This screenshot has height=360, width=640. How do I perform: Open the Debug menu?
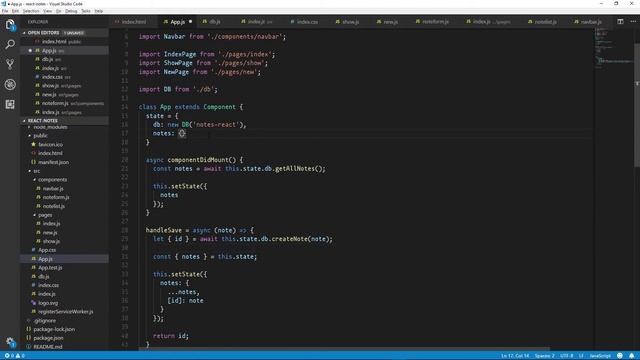coord(71,11)
